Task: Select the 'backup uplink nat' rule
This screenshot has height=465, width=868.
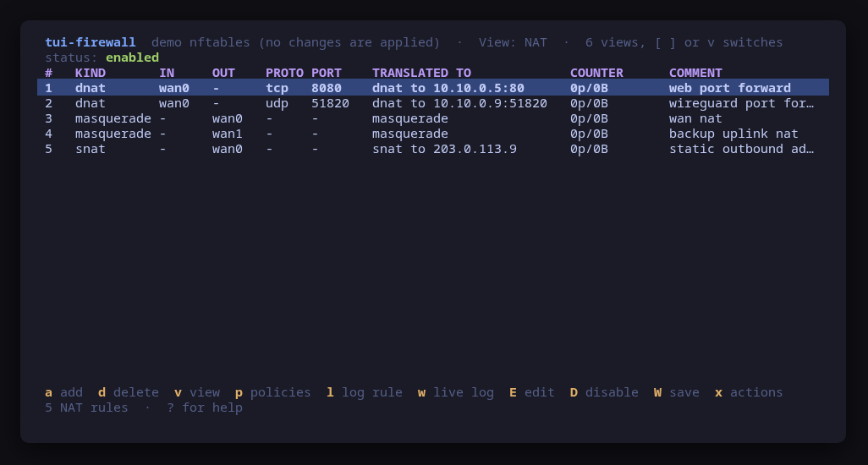Action: 433,134
